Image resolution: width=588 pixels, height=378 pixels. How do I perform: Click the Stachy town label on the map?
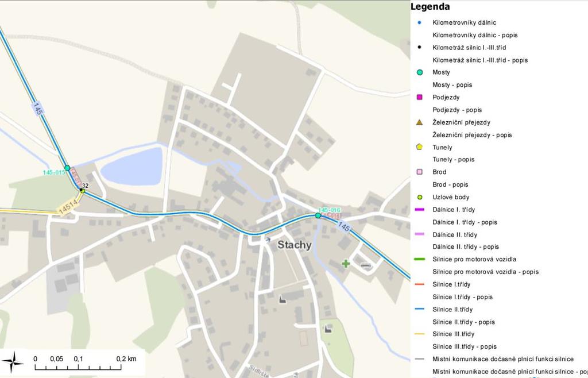tap(295, 245)
